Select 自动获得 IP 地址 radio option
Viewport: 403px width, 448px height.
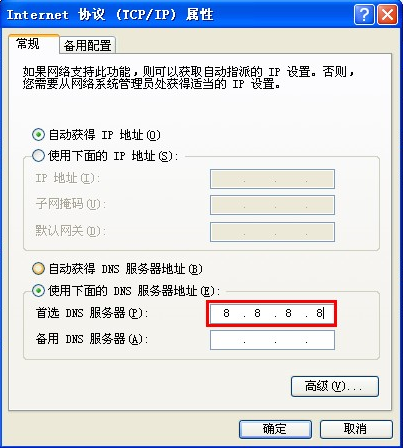click(x=38, y=135)
